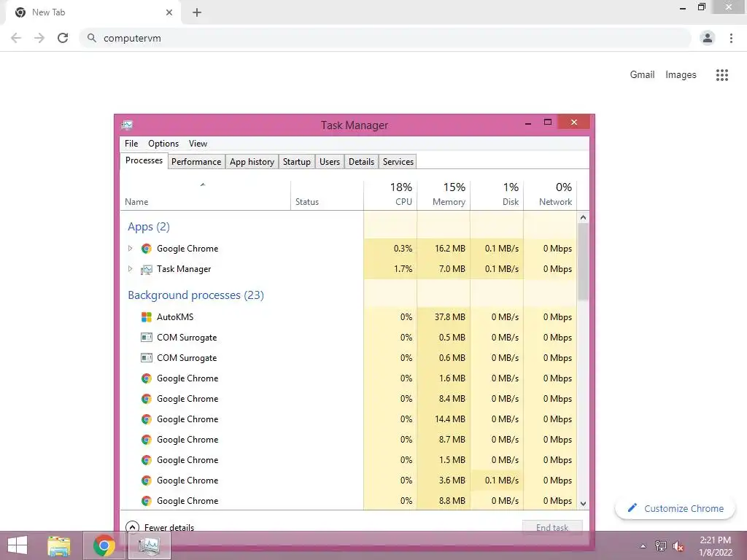Click the End task button
Screen dimensions: 747x560
tap(552, 528)
